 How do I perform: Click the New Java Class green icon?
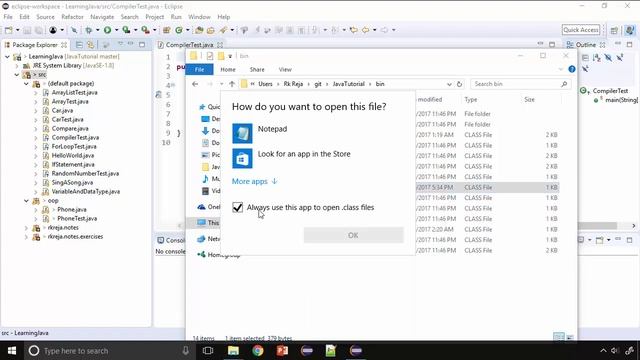pos(179,30)
